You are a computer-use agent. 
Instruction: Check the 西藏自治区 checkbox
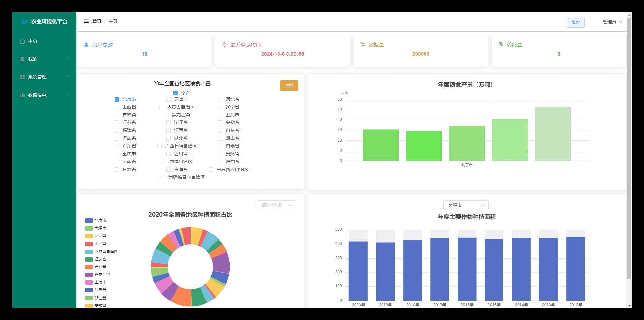(x=164, y=162)
